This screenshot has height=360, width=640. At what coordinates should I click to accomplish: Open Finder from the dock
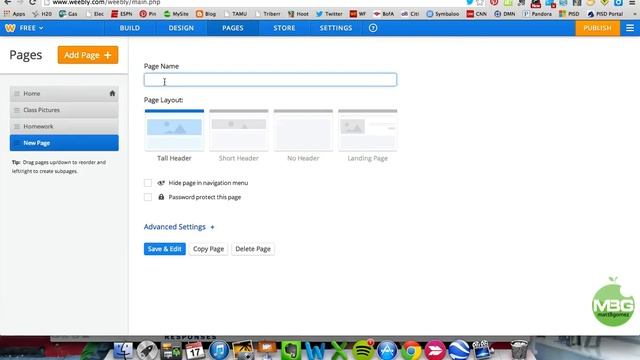pos(123,350)
